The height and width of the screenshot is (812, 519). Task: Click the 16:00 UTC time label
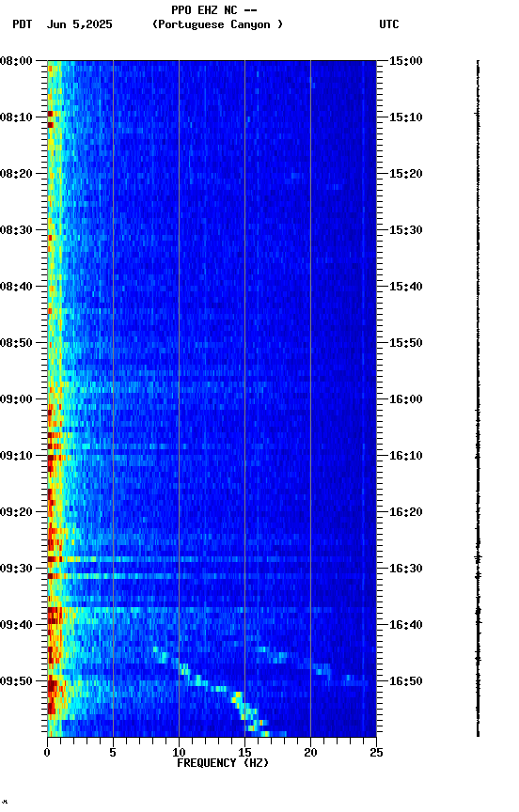(406, 399)
